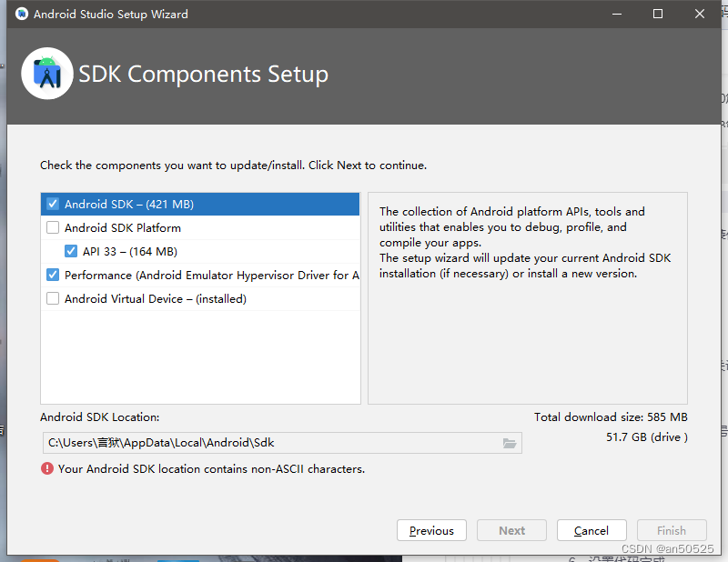Open the SDK location folder browser icon
The height and width of the screenshot is (562, 728).
(x=510, y=443)
